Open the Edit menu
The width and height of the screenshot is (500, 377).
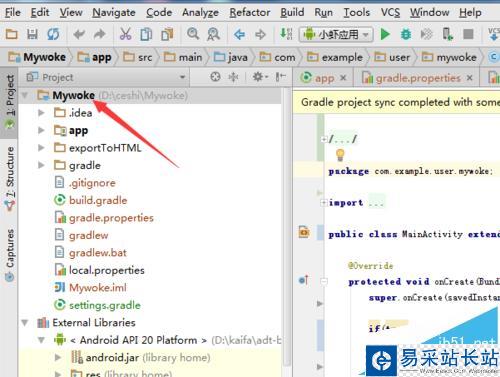click(x=40, y=13)
